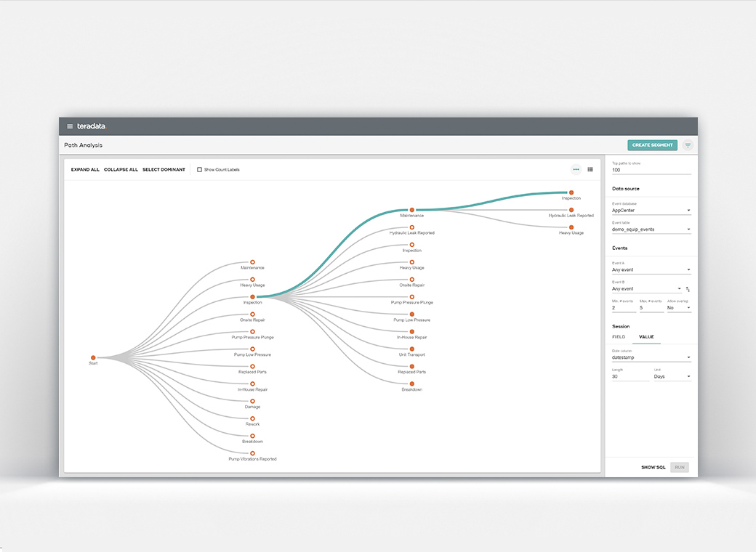Select COLLAPSE ALL above the diagram
The height and width of the screenshot is (552, 756).
(121, 169)
